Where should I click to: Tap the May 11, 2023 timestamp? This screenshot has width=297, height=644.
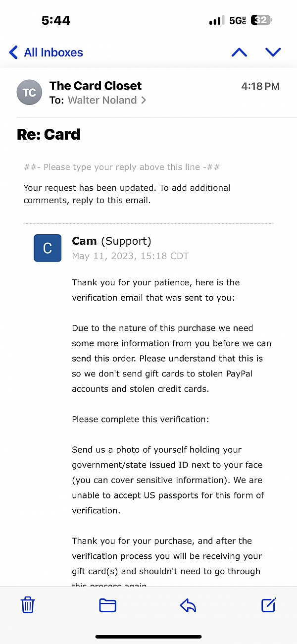tap(130, 256)
